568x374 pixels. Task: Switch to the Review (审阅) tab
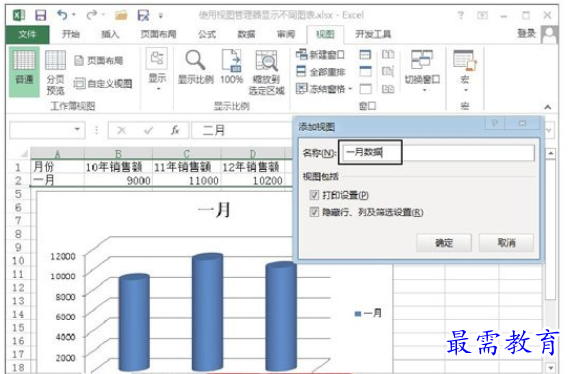pos(286,34)
